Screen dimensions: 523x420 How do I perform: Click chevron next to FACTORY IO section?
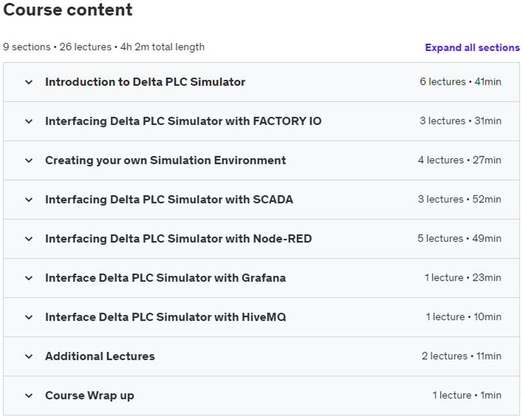[28, 121]
